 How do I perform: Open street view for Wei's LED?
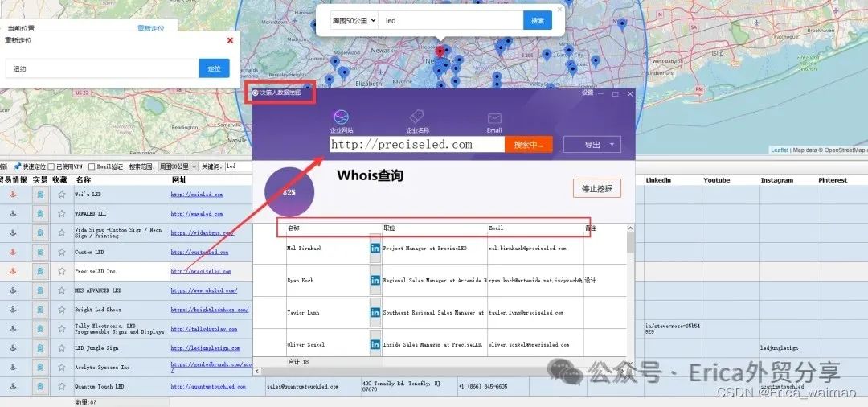40,195
